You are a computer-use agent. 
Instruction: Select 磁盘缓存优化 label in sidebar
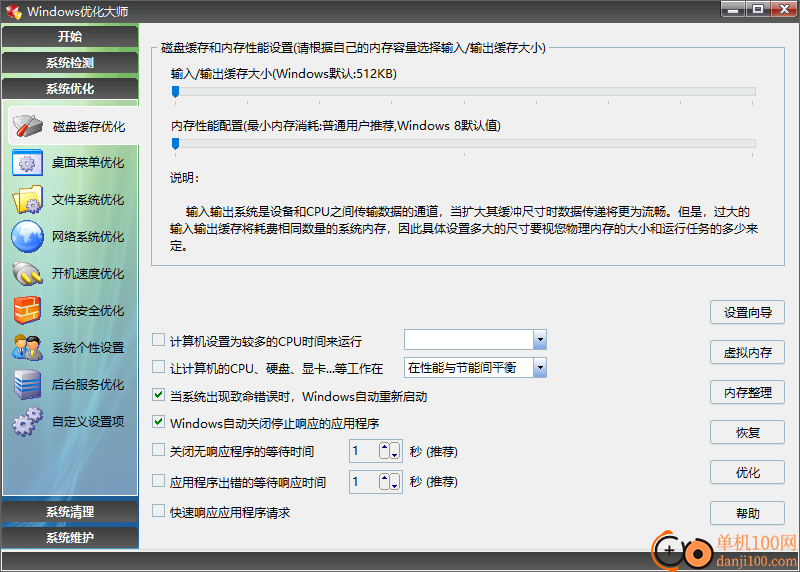(89, 127)
